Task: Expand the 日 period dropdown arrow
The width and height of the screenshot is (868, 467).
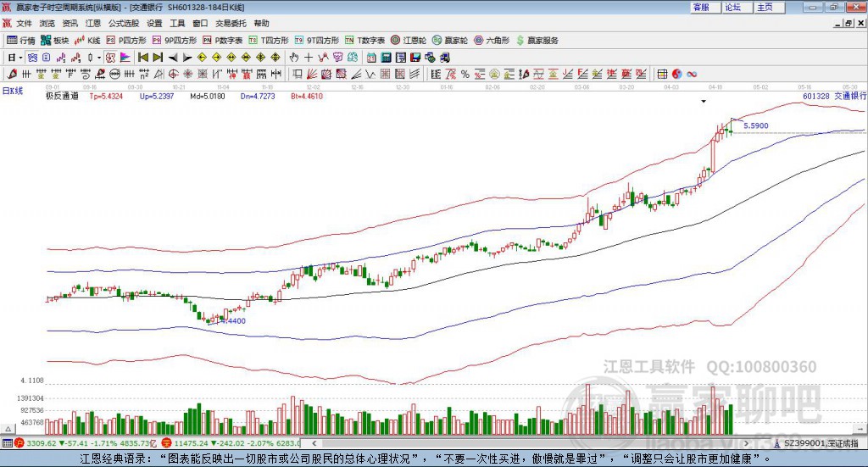Action: 20,58
